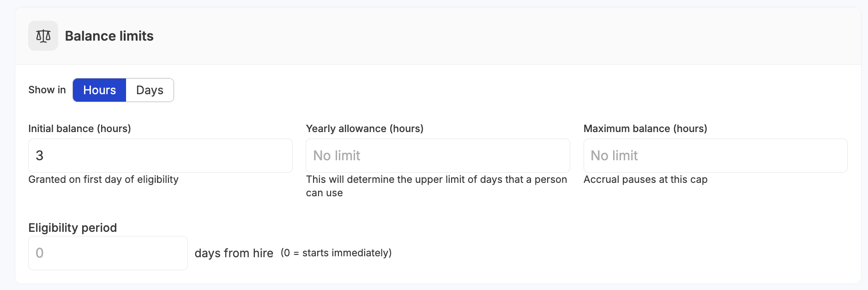Click the Yearly allowance No limit field

437,156
